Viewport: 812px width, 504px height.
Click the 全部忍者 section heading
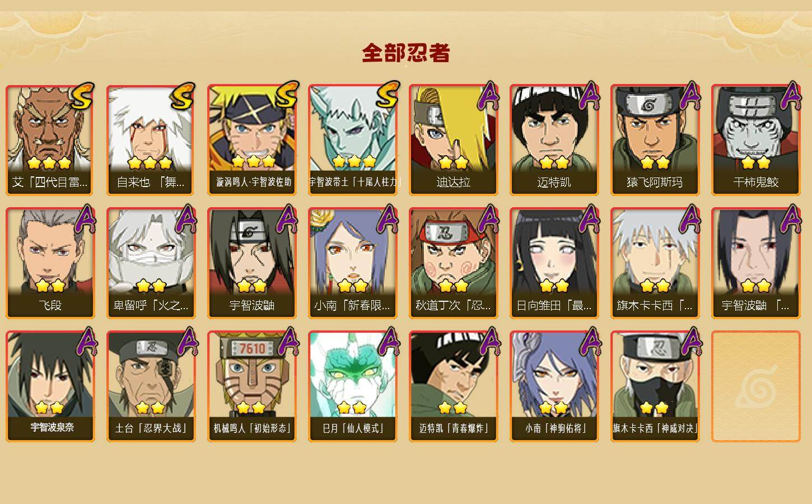(406, 53)
